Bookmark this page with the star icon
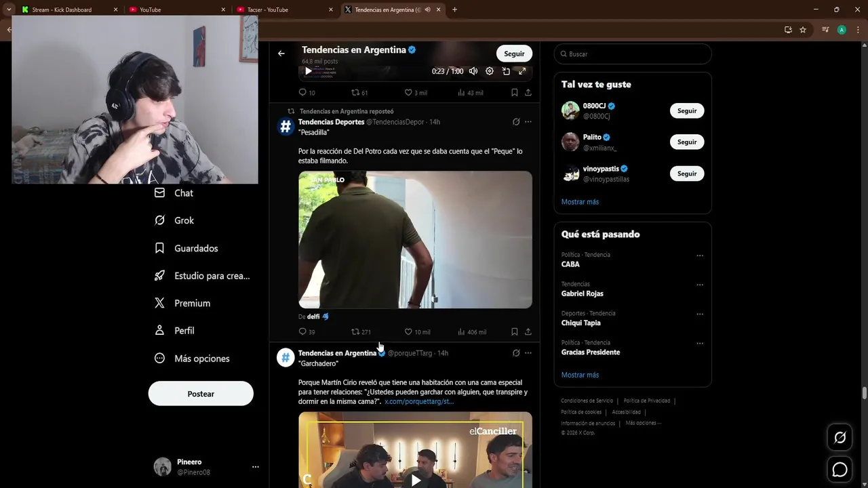Viewport: 868px width, 488px height. 803,30
